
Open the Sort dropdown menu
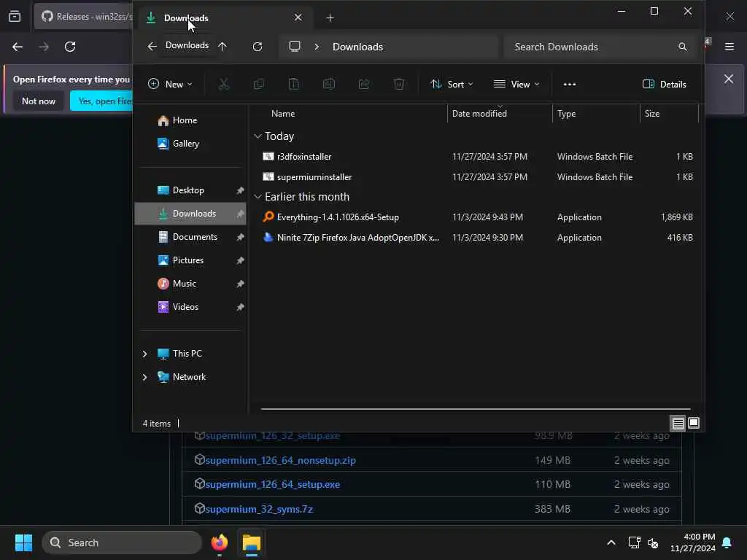[x=452, y=85]
